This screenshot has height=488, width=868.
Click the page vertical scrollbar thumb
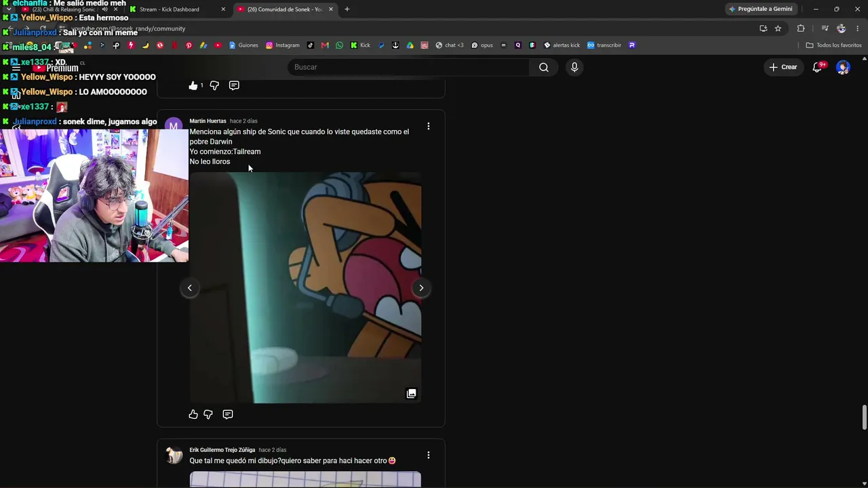[865, 418]
